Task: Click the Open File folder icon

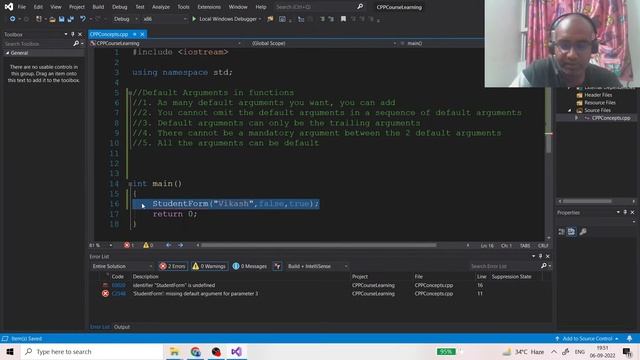Action: point(52,19)
